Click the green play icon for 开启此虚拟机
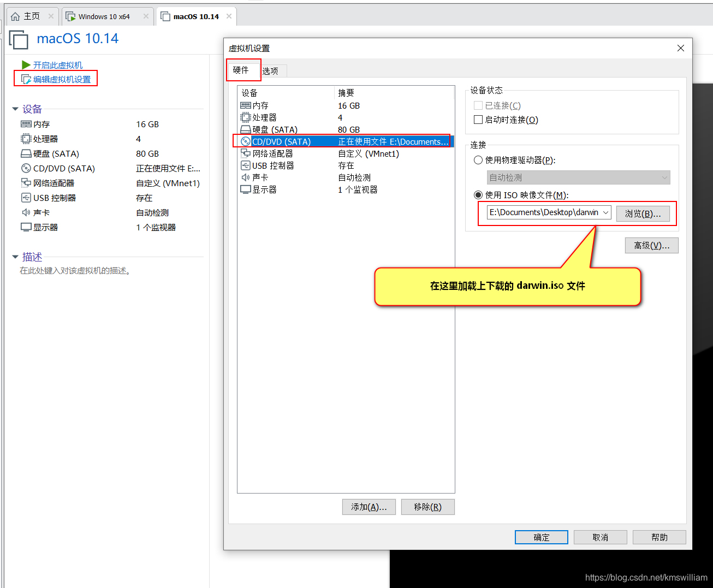 coord(26,65)
